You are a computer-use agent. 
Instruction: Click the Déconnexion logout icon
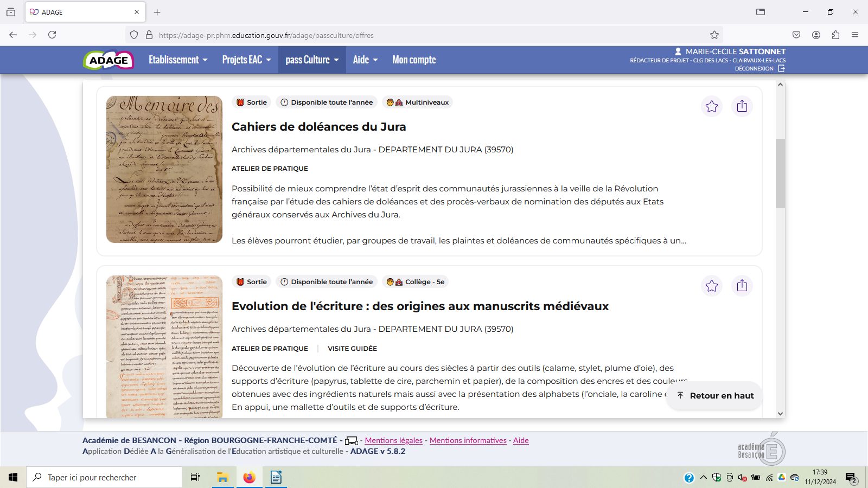pos(781,68)
